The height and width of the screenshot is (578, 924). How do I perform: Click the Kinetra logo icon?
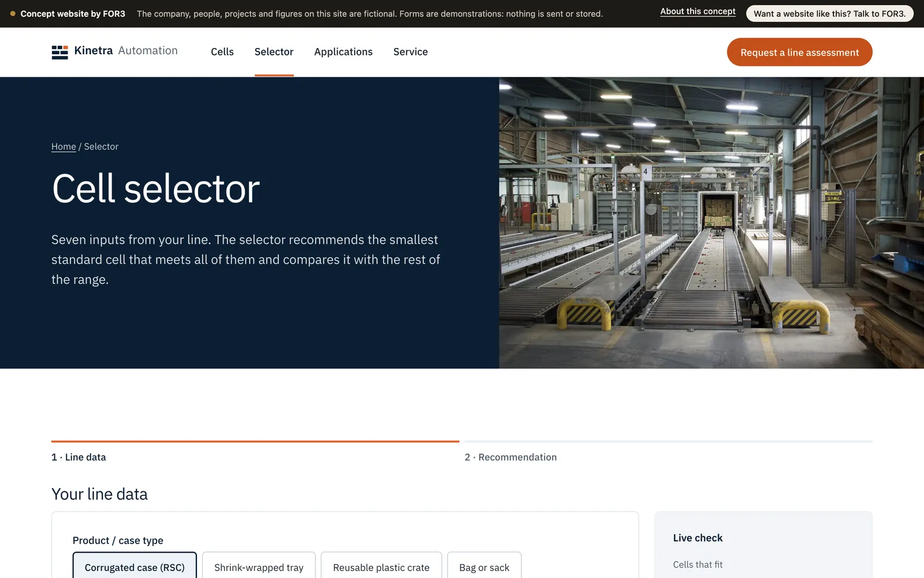point(59,52)
